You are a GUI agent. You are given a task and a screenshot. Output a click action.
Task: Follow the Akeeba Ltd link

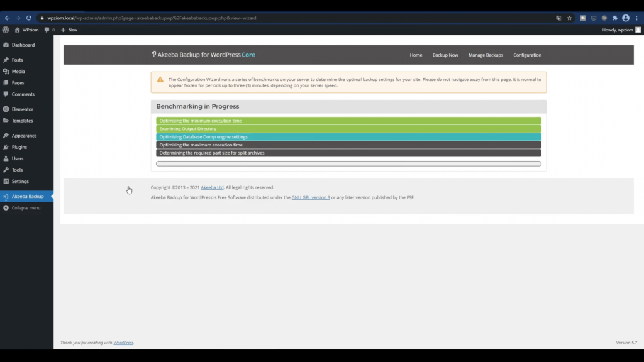(x=212, y=187)
